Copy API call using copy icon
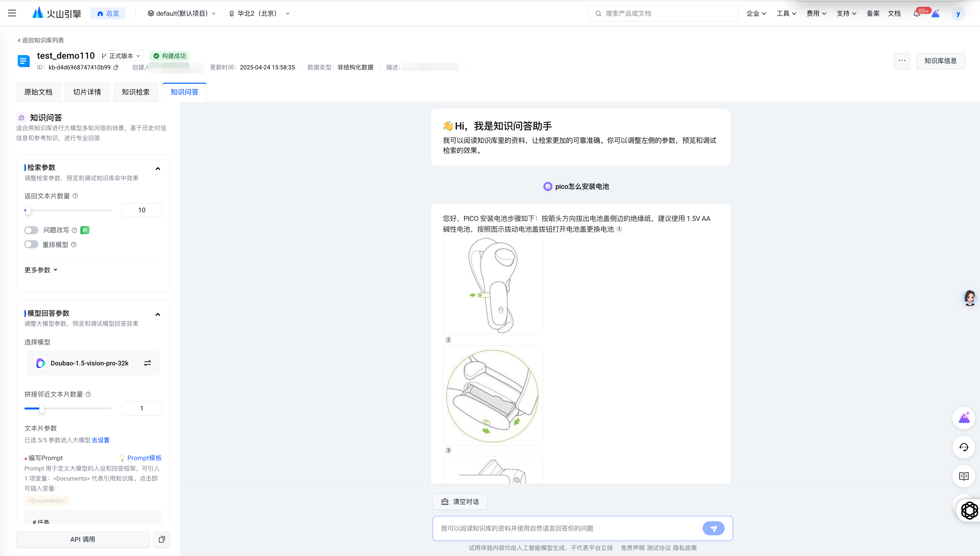 click(162, 540)
